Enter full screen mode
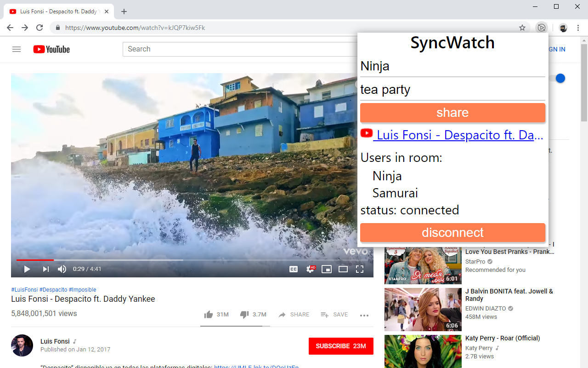Image resolution: width=588 pixels, height=368 pixels. point(360,269)
